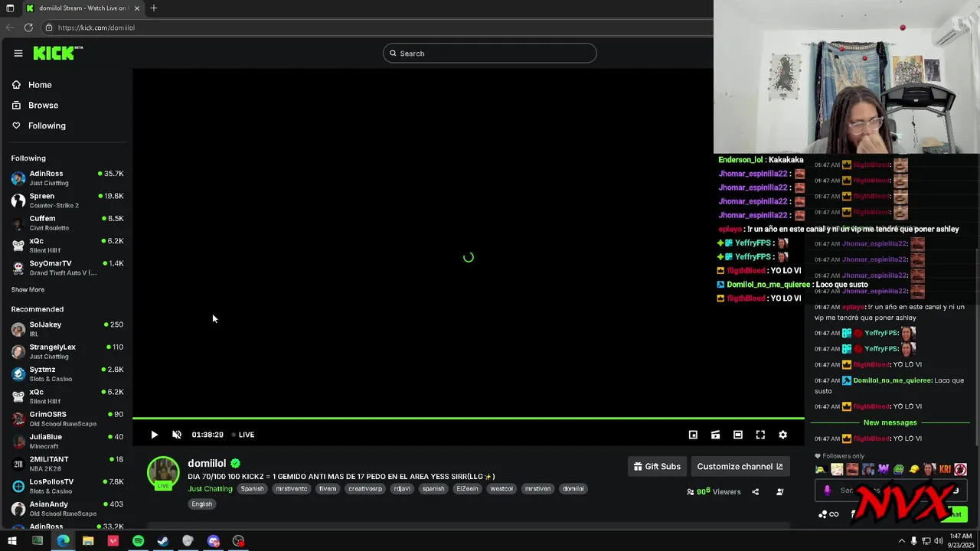This screenshot has height=551, width=980.
Task: Expand hidden system tray icons
Action: (x=901, y=541)
